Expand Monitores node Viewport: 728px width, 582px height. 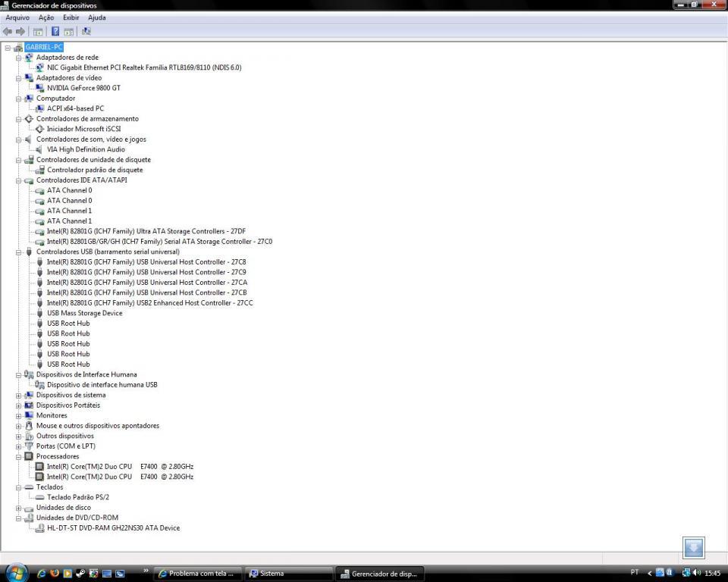[x=18, y=416]
